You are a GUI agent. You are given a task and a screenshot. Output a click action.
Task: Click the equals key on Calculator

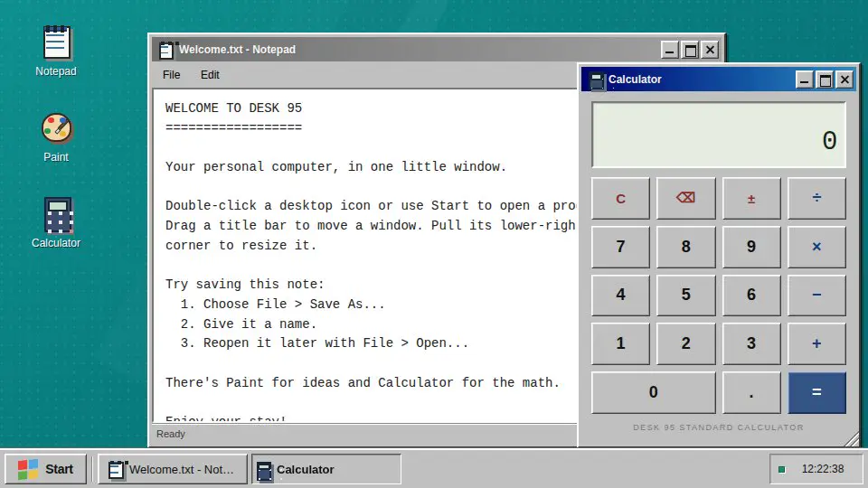pos(816,392)
